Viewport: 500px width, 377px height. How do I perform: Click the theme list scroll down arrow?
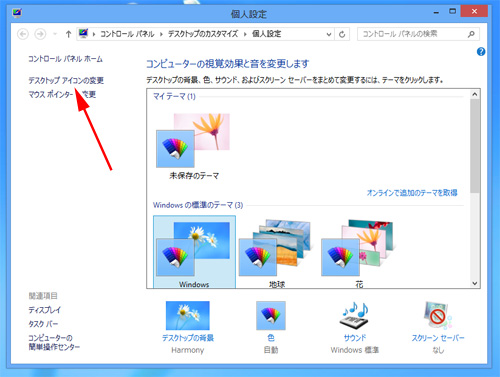coord(475,283)
